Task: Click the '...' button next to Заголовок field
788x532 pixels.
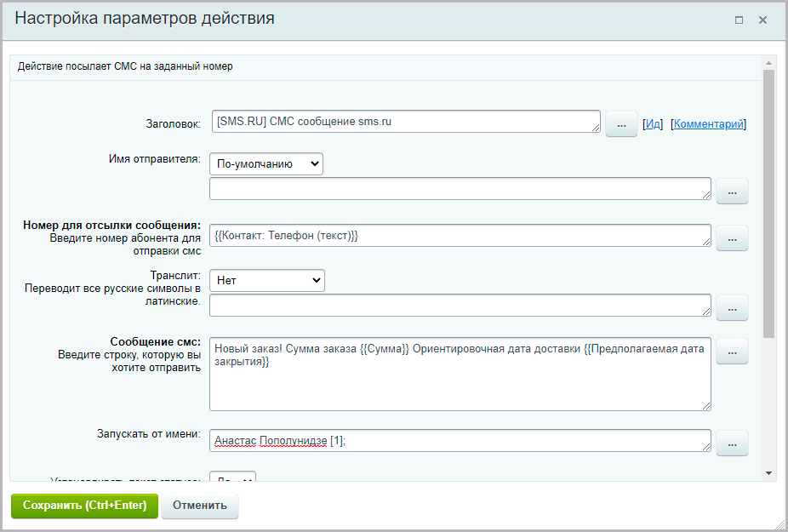Action: pos(621,124)
